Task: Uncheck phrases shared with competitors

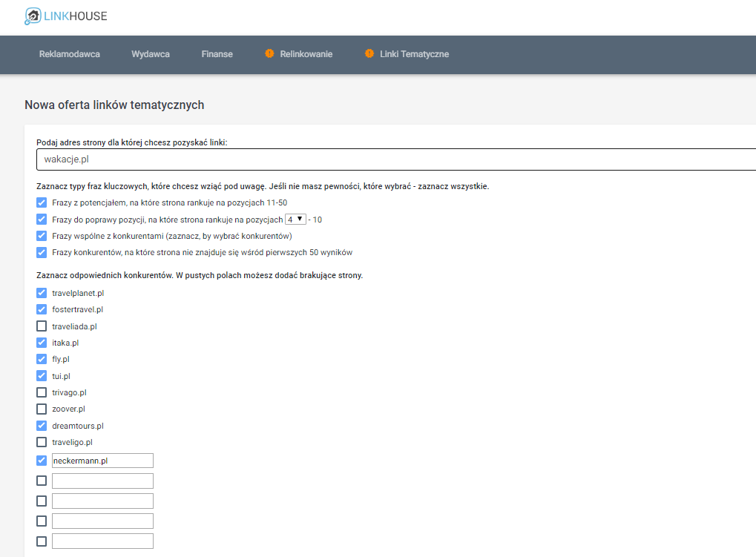Action: click(42, 236)
